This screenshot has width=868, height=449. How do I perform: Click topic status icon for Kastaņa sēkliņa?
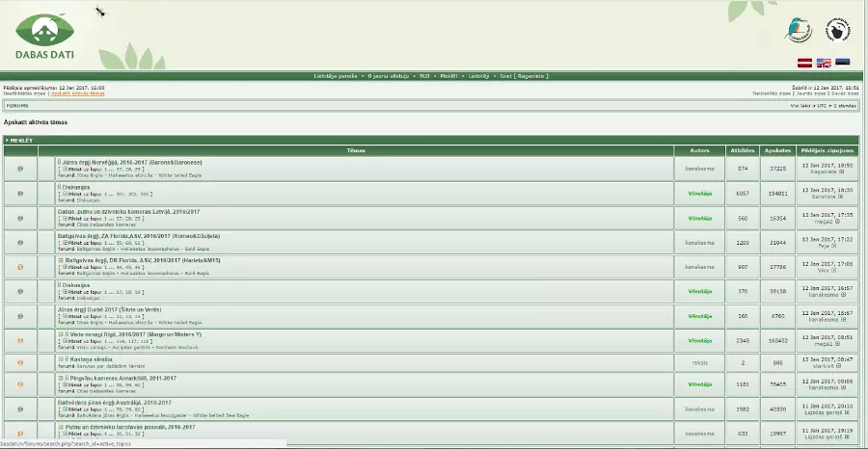[x=20, y=362]
